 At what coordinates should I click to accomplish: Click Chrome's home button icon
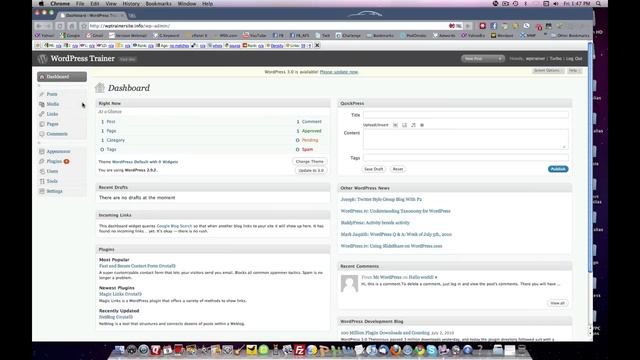click(71, 26)
